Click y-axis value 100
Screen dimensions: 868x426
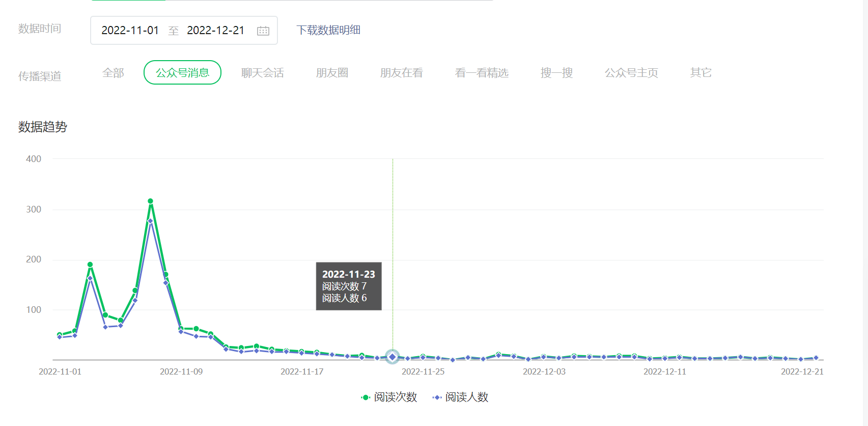(34, 310)
